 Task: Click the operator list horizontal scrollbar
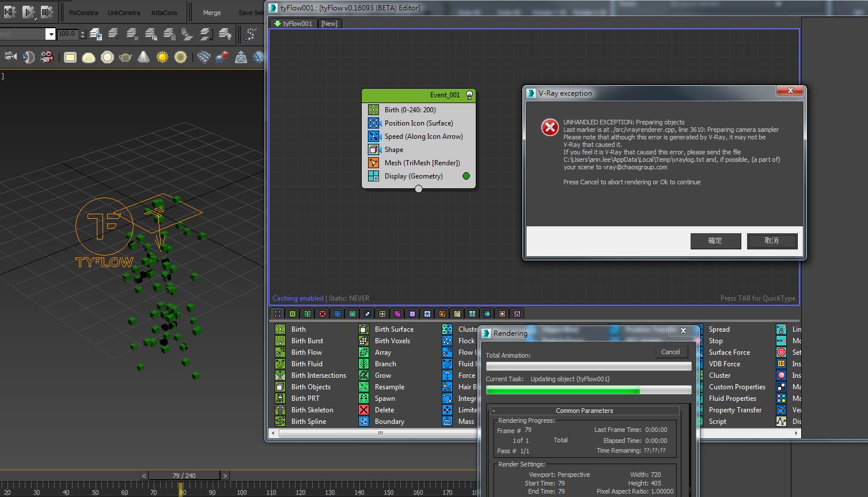[380, 434]
